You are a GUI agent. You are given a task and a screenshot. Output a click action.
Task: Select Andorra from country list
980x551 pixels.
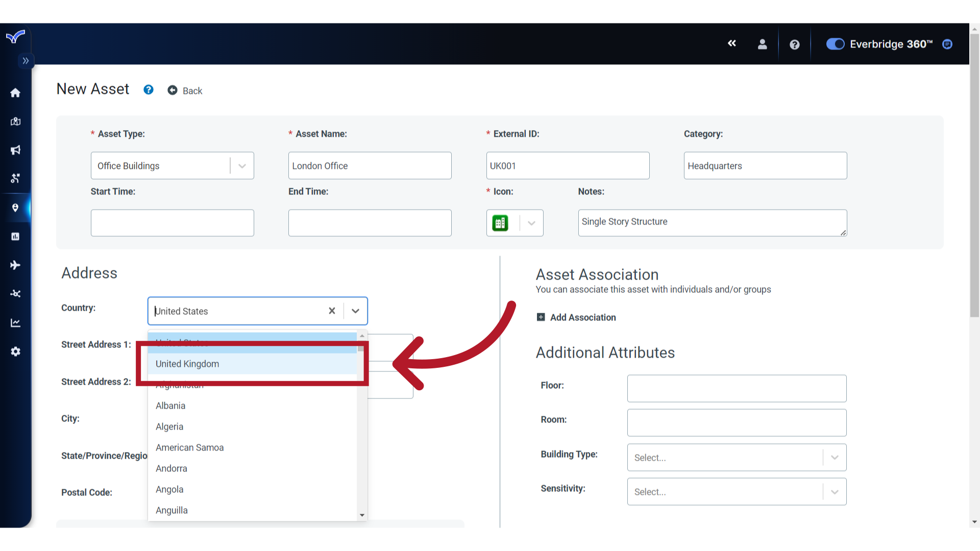tap(253, 468)
